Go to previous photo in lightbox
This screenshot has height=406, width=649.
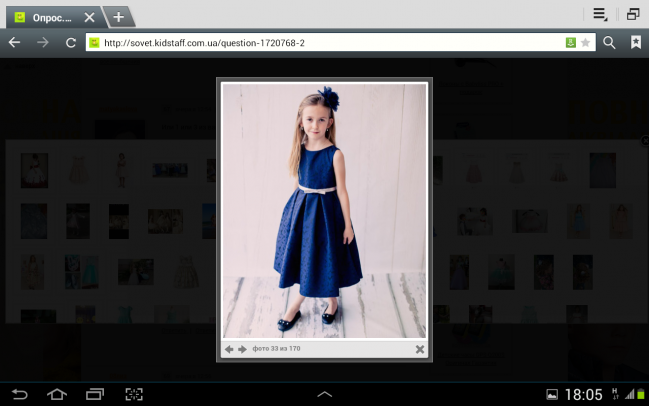[229, 349]
